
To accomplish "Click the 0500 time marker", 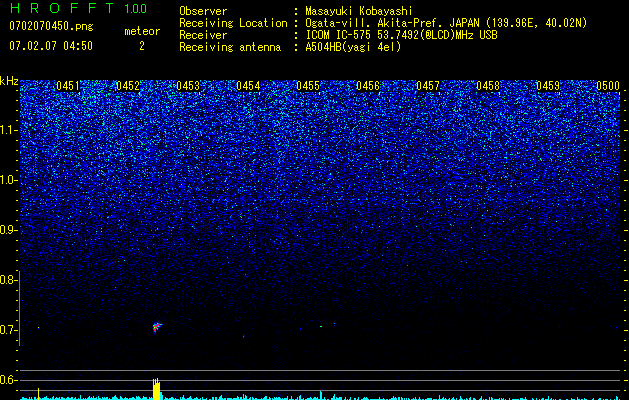I will tap(608, 86).
